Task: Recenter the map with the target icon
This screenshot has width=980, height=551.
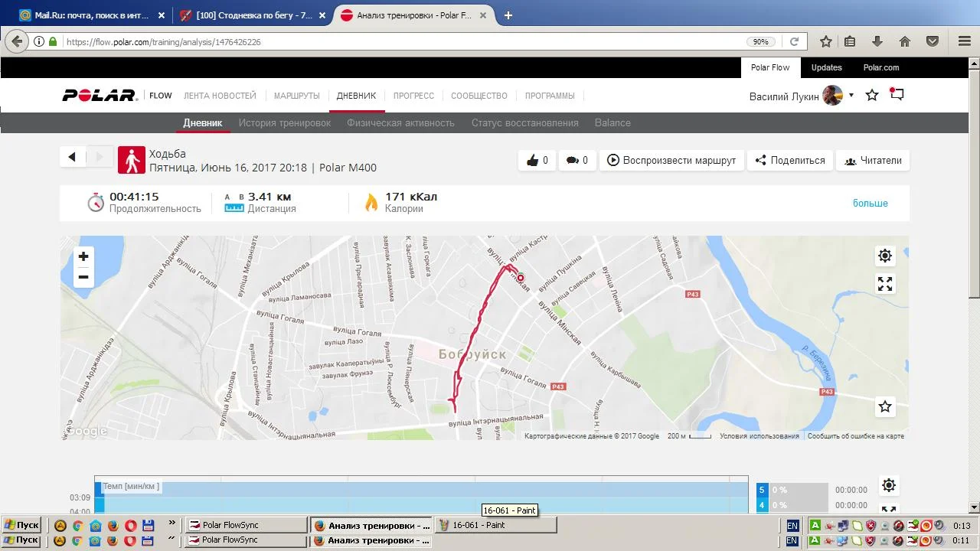Action: [885, 256]
